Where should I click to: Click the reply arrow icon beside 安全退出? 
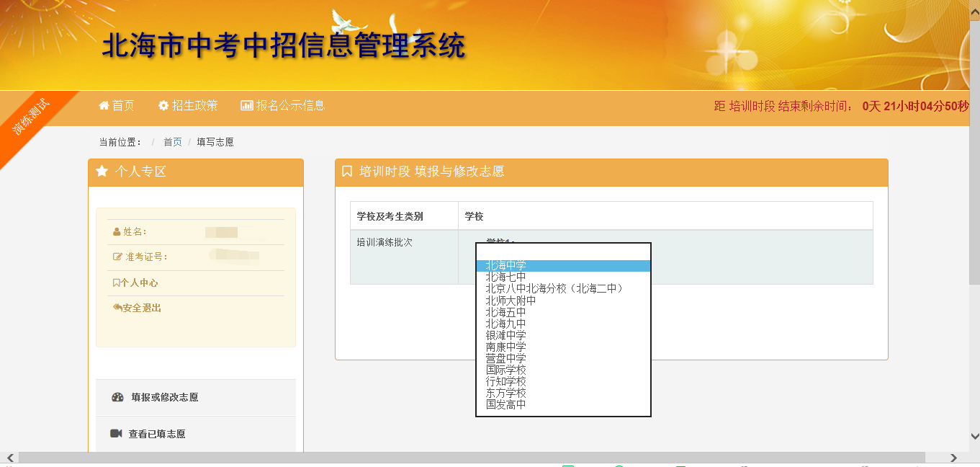point(117,308)
